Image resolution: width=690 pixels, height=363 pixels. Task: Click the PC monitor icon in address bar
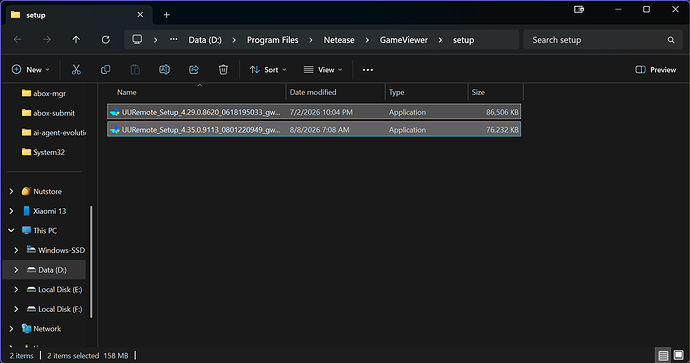pos(137,40)
